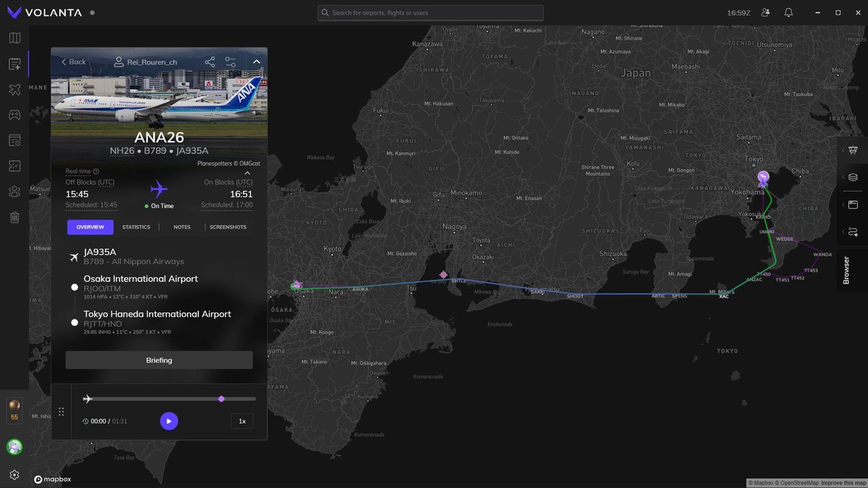Share the ANA26 flight
Image resolution: width=868 pixels, height=488 pixels.
210,62
